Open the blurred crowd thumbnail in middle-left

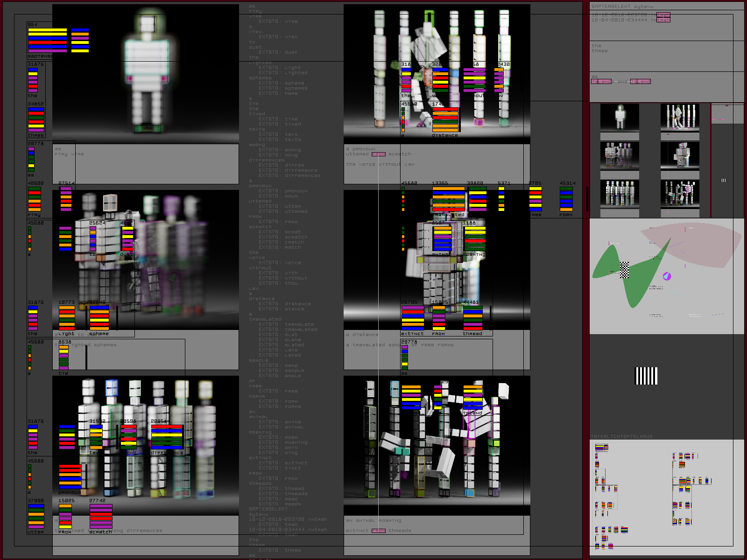tap(620, 155)
